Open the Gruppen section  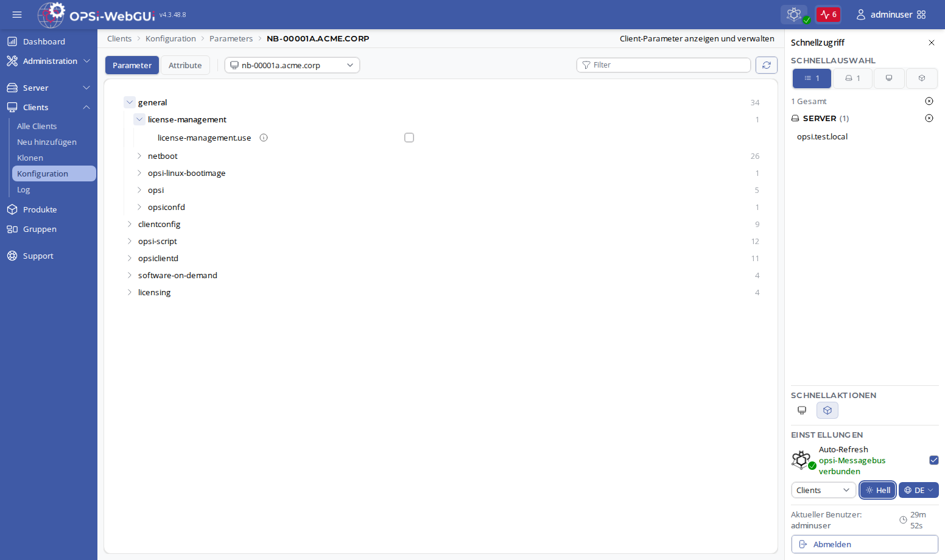pyautogui.click(x=40, y=229)
